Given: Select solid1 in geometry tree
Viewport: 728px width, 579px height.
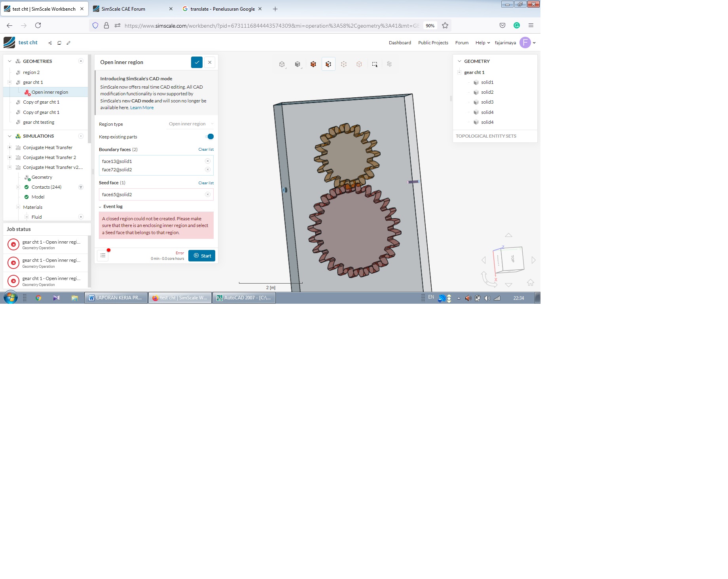Looking at the screenshot, I should (x=487, y=82).
